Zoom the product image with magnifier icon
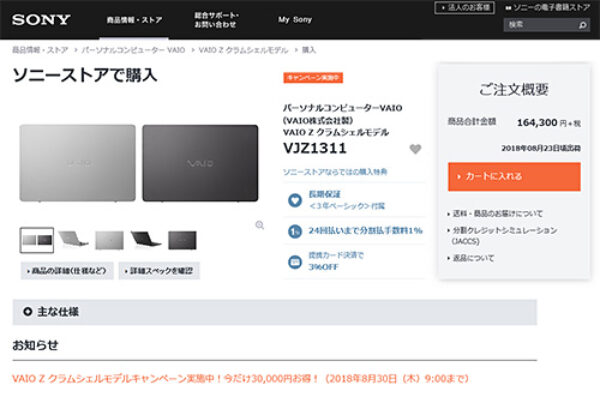Screen dimensions: 600x397 [259, 225]
